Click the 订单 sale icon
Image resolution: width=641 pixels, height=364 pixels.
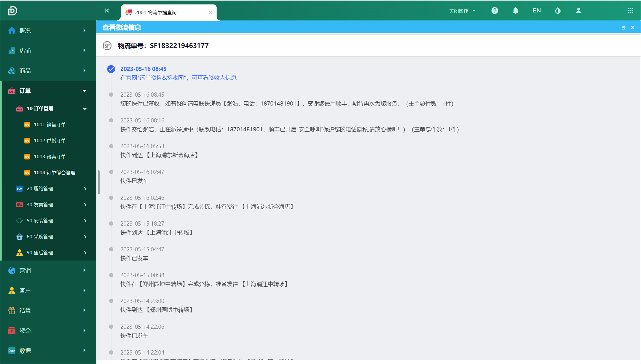12,91
